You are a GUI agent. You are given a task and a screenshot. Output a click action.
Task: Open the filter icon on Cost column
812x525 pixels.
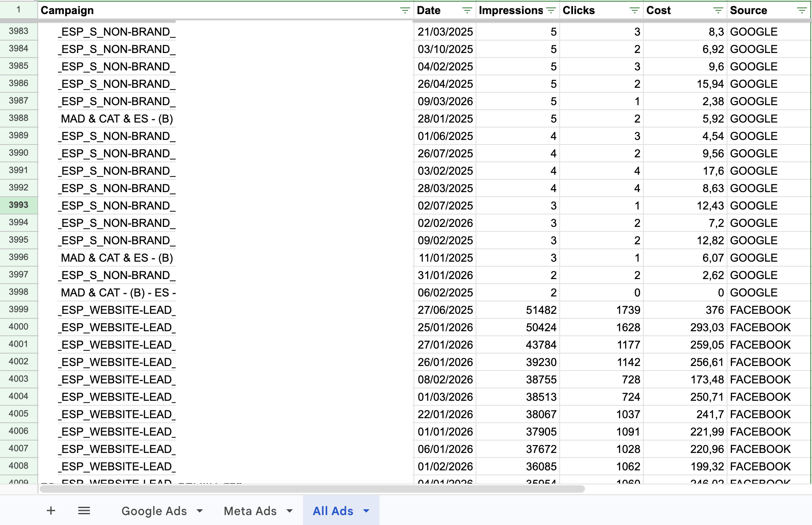click(x=718, y=10)
